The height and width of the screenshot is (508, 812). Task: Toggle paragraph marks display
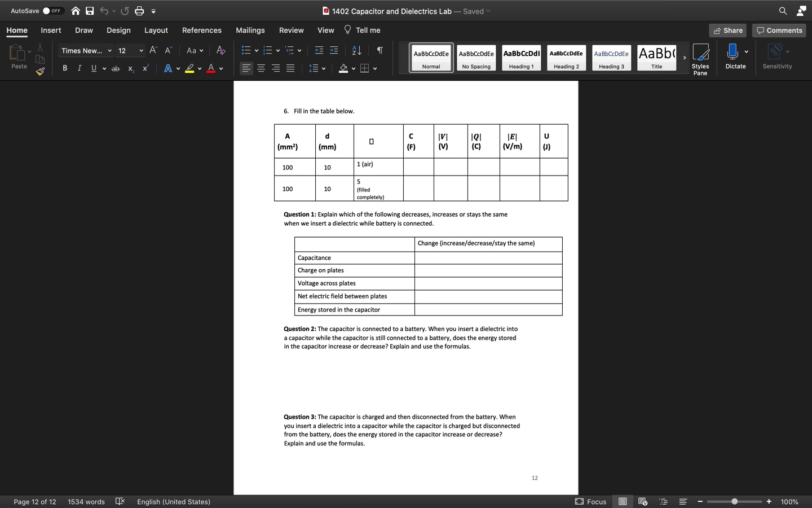380,50
